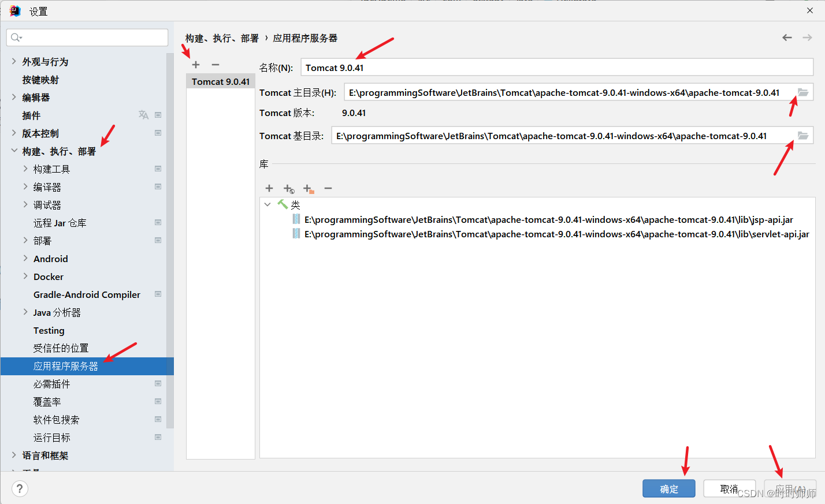Click the project-level icon beside 必需插件
The height and width of the screenshot is (504, 825).
[158, 383]
